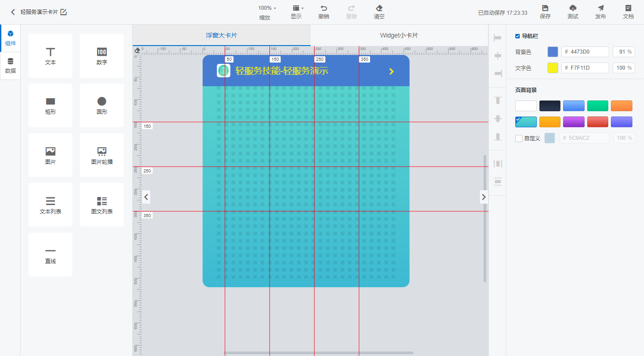644x356 pixels.
Task: Edit the card name 轻服务演示卡片
Action: pos(63,12)
